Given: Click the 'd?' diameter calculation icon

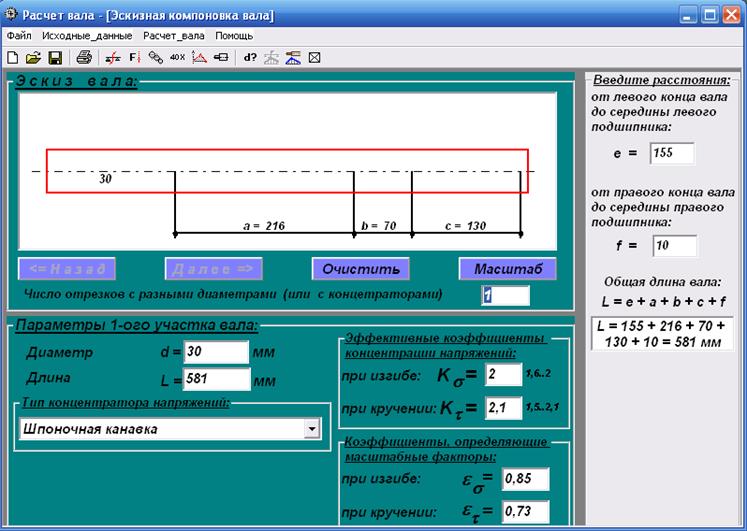Looking at the screenshot, I should [250, 58].
